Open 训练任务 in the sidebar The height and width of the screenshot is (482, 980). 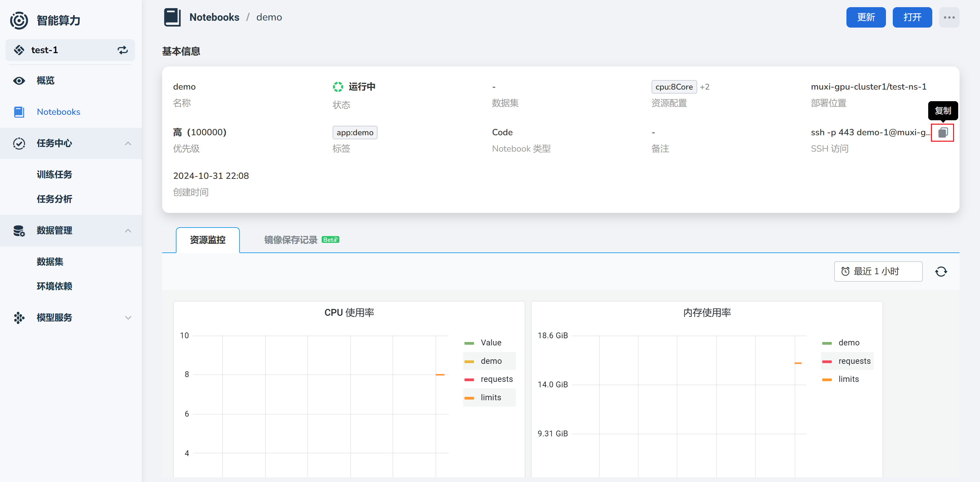55,175
